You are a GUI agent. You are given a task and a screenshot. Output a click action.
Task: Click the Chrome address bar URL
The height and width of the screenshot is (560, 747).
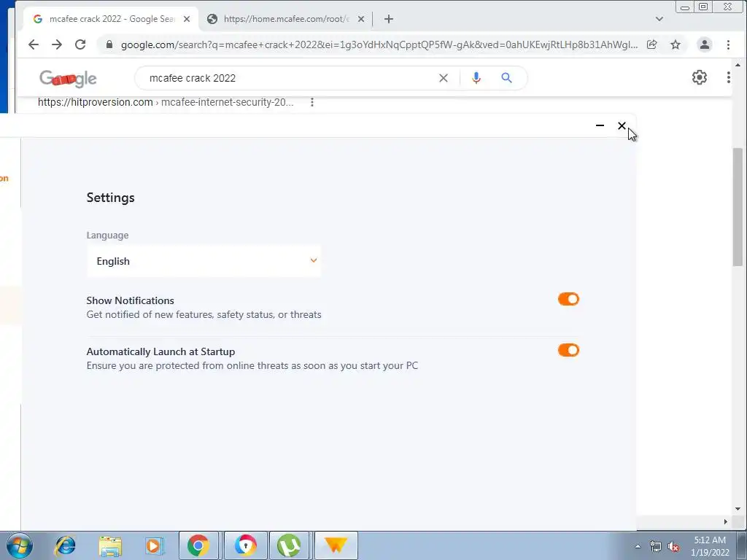tap(379, 44)
